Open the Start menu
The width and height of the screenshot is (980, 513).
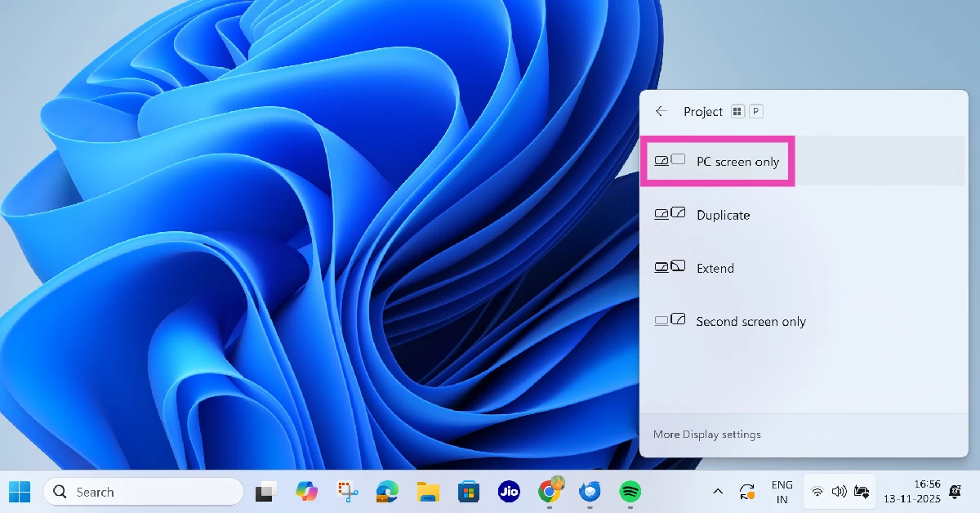click(19, 492)
